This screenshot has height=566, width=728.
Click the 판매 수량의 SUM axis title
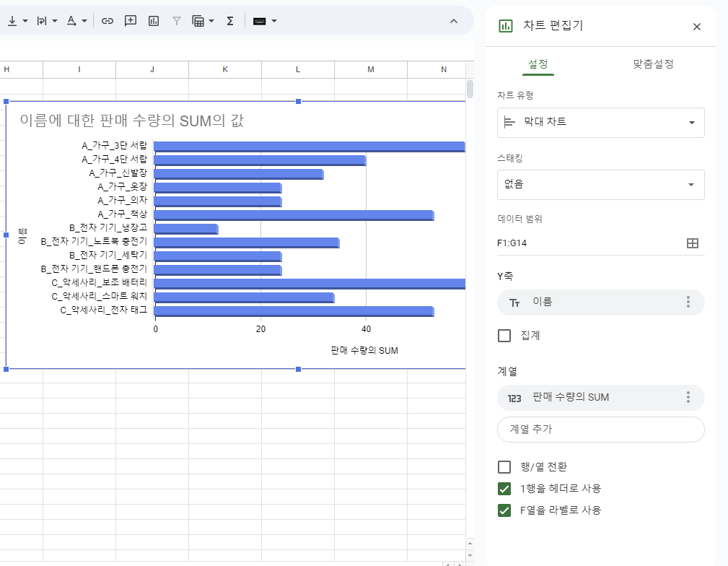coord(364,350)
